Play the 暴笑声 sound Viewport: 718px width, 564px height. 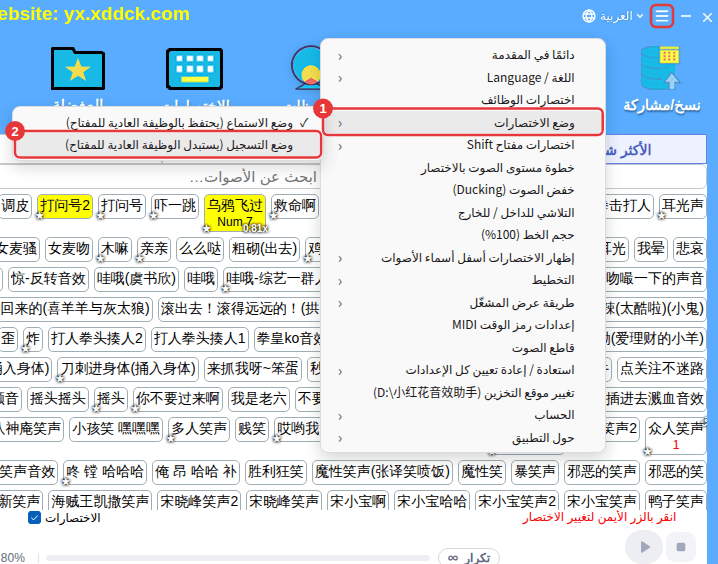(534, 472)
